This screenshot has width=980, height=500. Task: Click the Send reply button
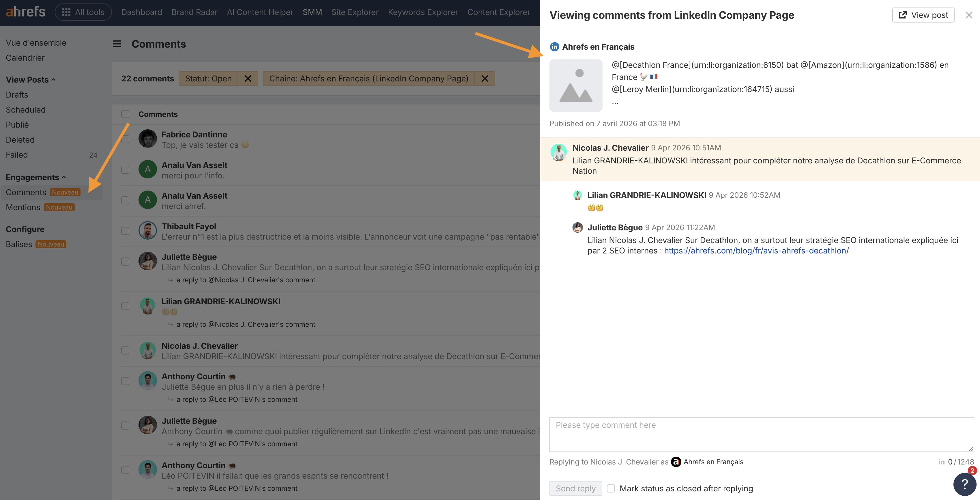(576, 488)
